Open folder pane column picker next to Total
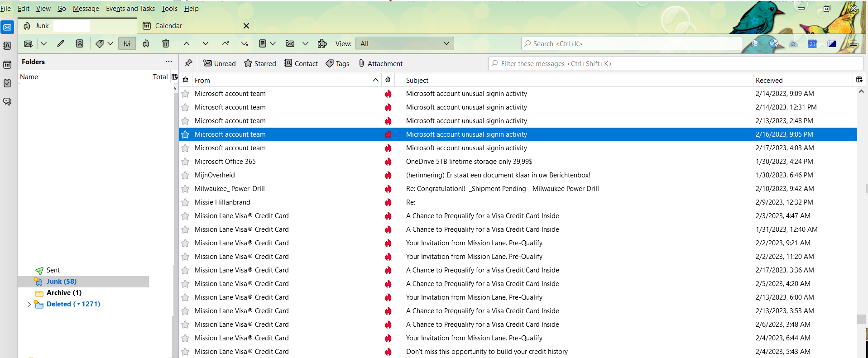 pyautogui.click(x=174, y=77)
